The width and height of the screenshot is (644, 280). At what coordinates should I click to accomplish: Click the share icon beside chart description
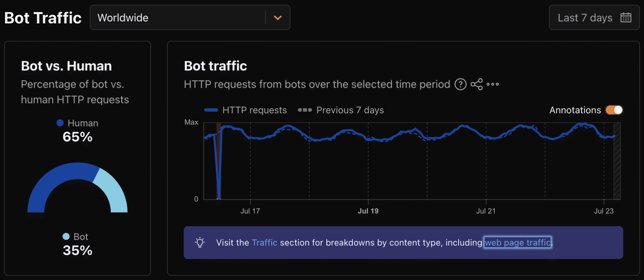(476, 84)
